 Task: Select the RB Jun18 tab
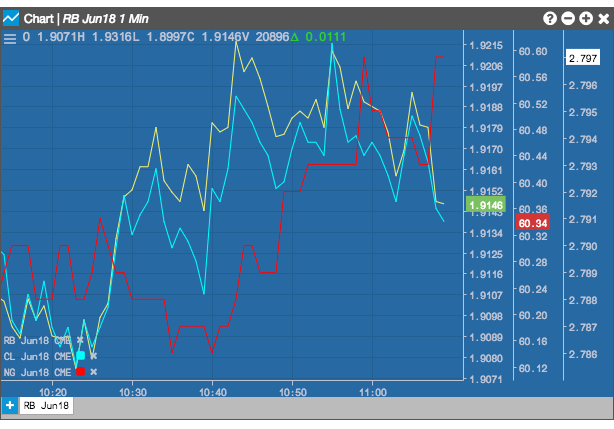click(x=46, y=406)
